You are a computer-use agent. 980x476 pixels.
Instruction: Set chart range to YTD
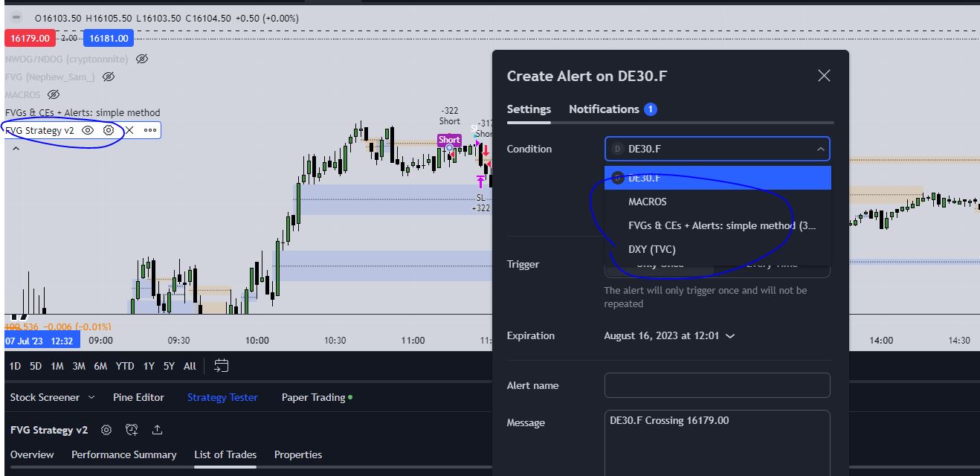125,365
